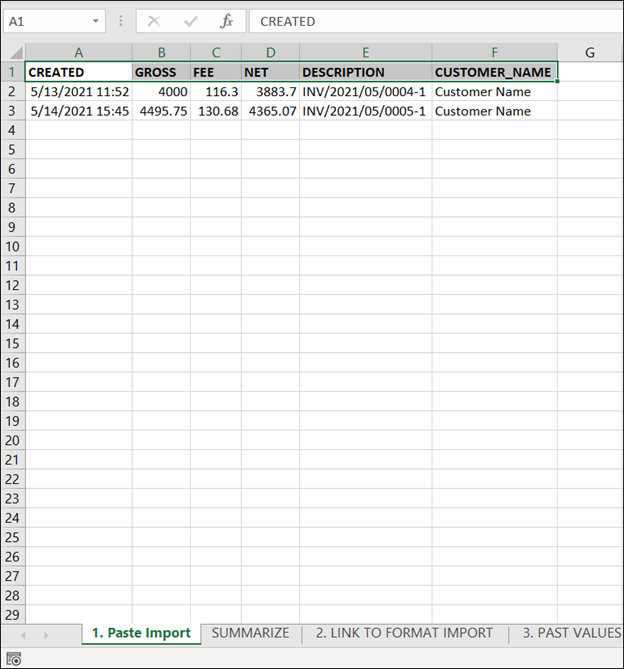Click cell with 5/14/2021 15:45

(79, 111)
